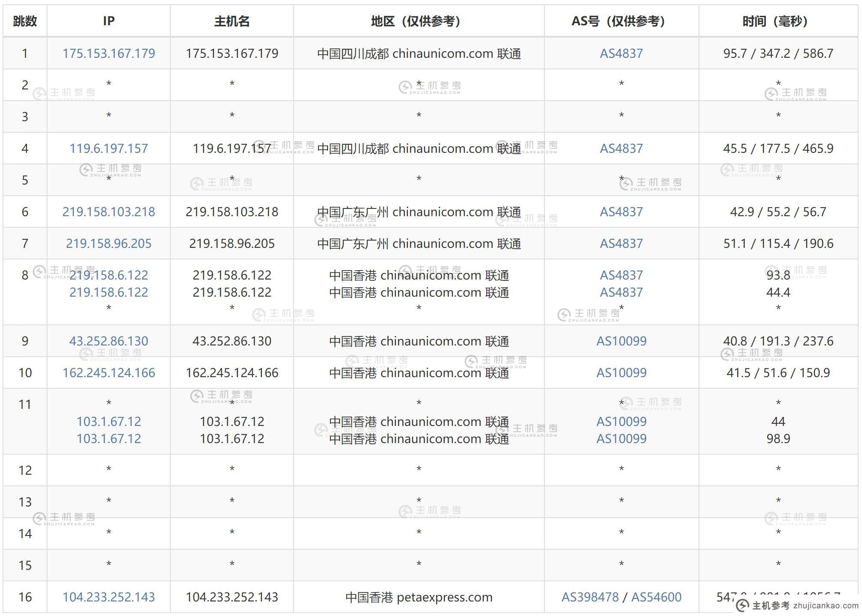862x616 pixels.
Task: Open second 219.158.6.122 IP link in hop 8
Action: [109, 292]
